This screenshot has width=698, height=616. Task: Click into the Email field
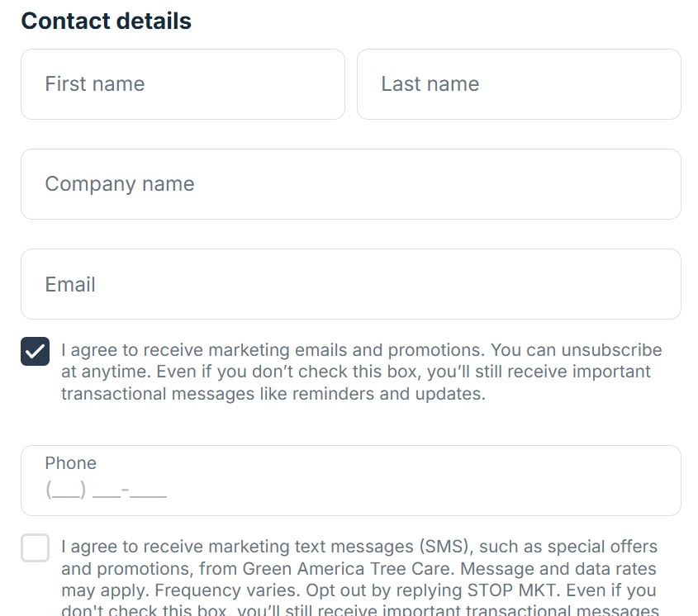coord(350,284)
